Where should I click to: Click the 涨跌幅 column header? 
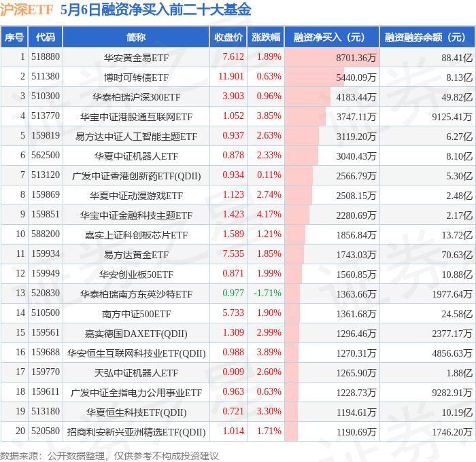(x=266, y=37)
